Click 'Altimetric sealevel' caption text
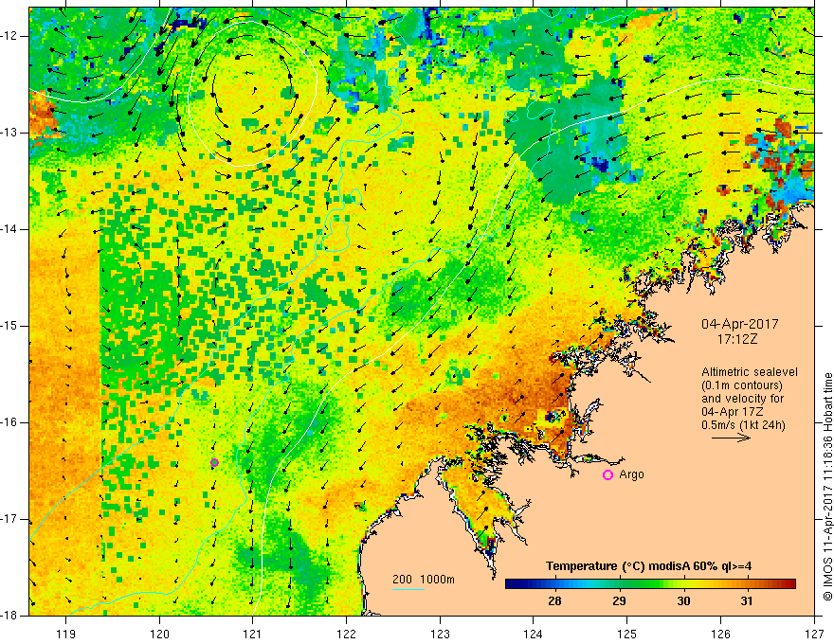Image resolution: width=834 pixels, height=644 pixels. tap(750, 372)
